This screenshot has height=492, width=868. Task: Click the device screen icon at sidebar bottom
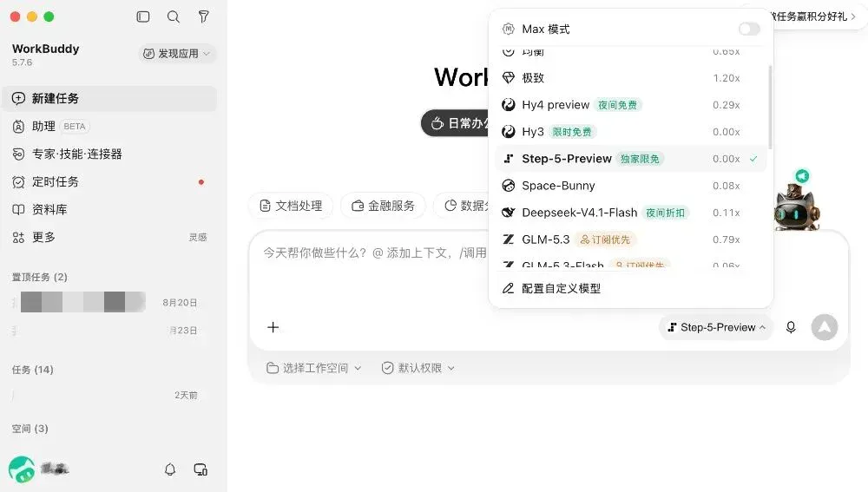click(201, 469)
